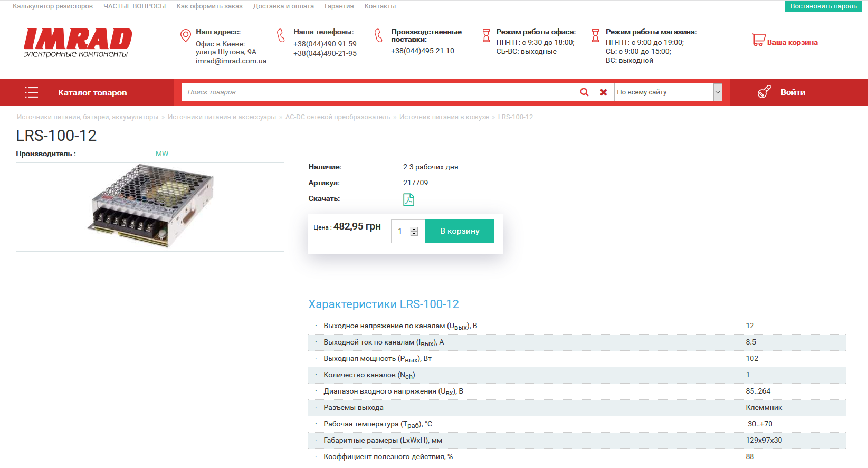Click the key icon next to Войти
Screen dimensions: 868x468
(764, 92)
